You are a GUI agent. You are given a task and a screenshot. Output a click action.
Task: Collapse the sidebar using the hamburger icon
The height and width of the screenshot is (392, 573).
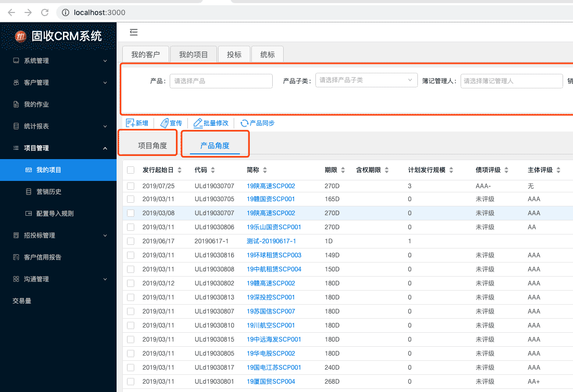[x=134, y=32]
